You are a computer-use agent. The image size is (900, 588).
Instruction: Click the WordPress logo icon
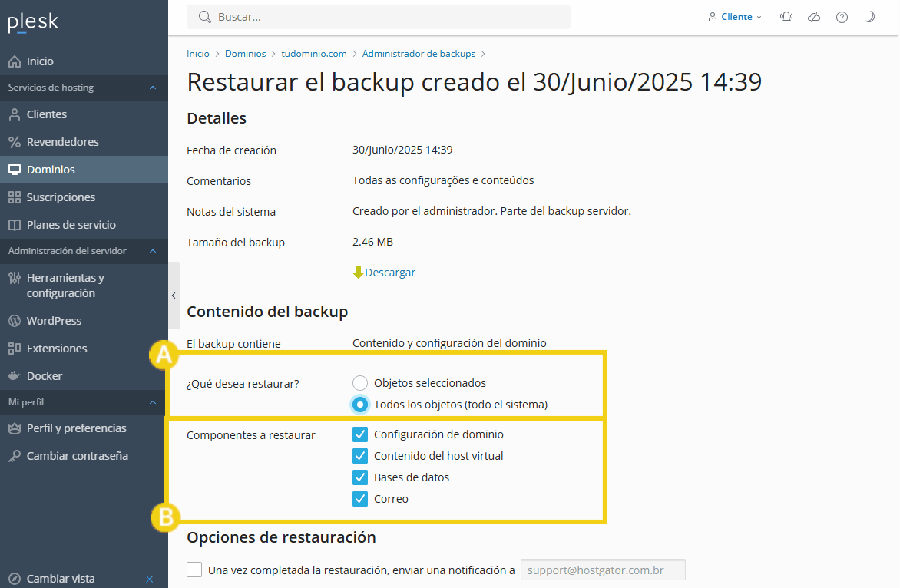15,321
